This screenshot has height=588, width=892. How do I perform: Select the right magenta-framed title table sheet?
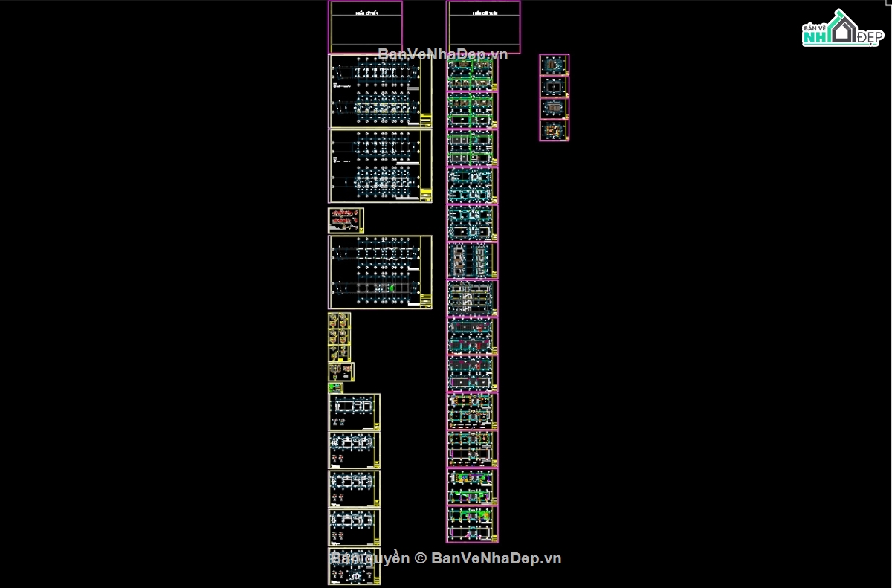click(483, 27)
